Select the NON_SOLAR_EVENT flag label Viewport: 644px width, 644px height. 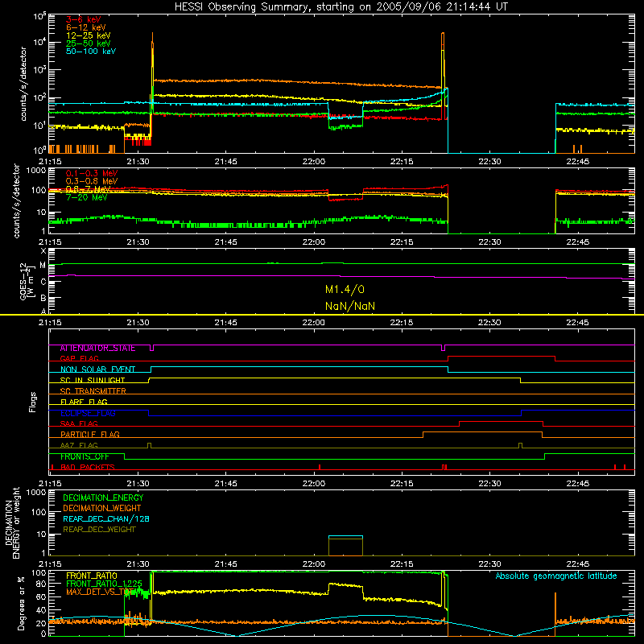tap(97, 369)
